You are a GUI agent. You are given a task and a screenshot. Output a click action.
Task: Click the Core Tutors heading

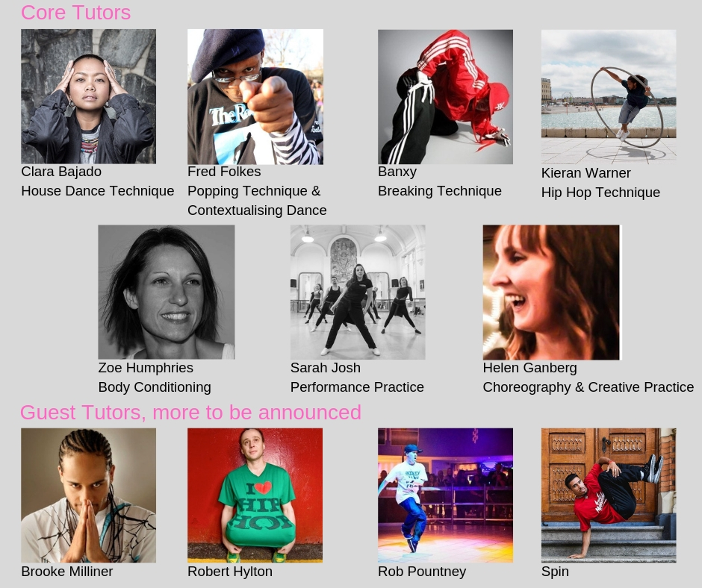pos(75,13)
